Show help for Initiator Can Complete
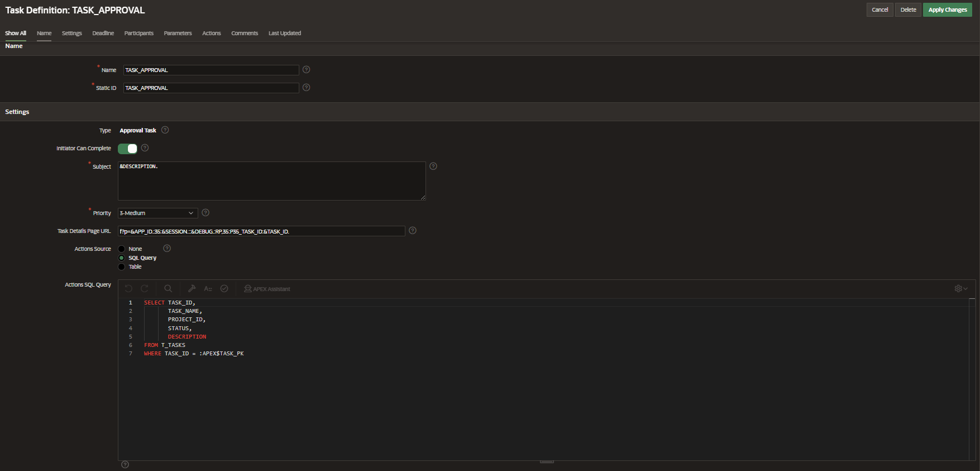Screen dimensions: 980x471 [145, 148]
